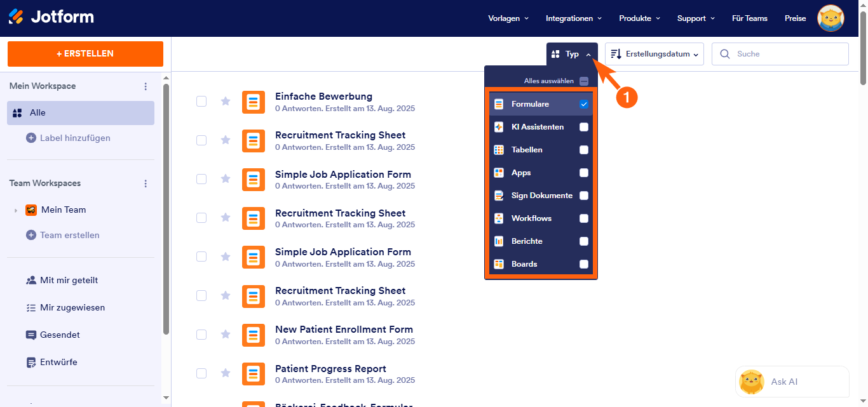Open Patient Progress Report title

pyautogui.click(x=330, y=368)
